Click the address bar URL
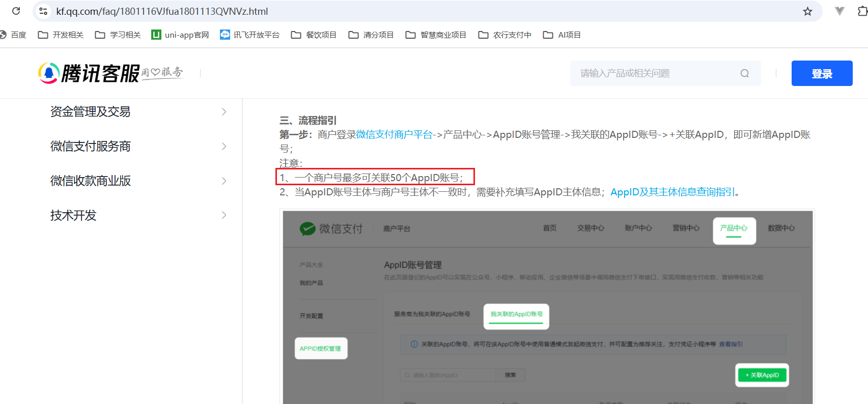This screenshot has width=868, height=404. click(x=162, y=11)
